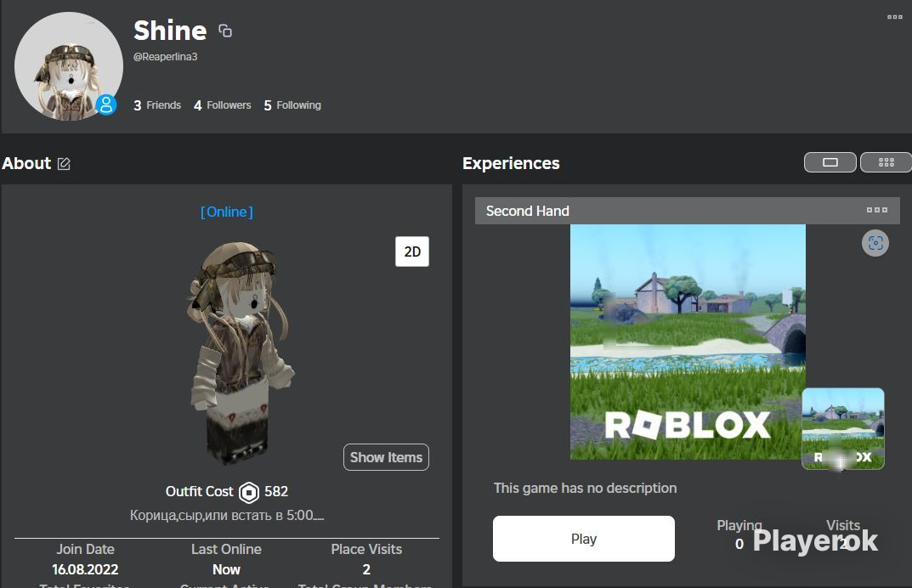This screenshot has width=912, height=588.
Task: Select single-card Experiences view
Action: coord(830,162)
